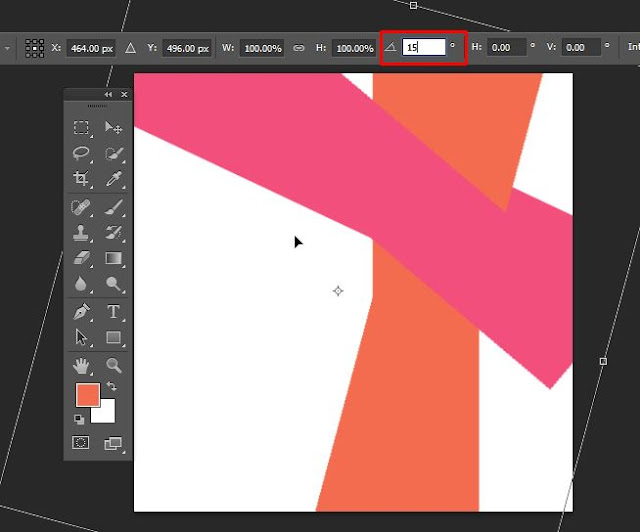Select the Quick Selection tool
The image size is (640, 532).
point(113,154)
